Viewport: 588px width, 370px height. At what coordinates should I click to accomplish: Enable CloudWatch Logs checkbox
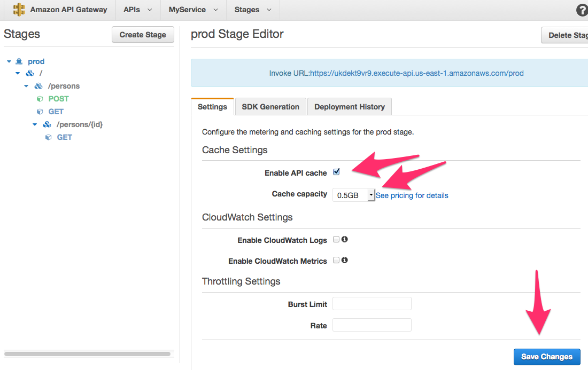[x=336, y=239]
